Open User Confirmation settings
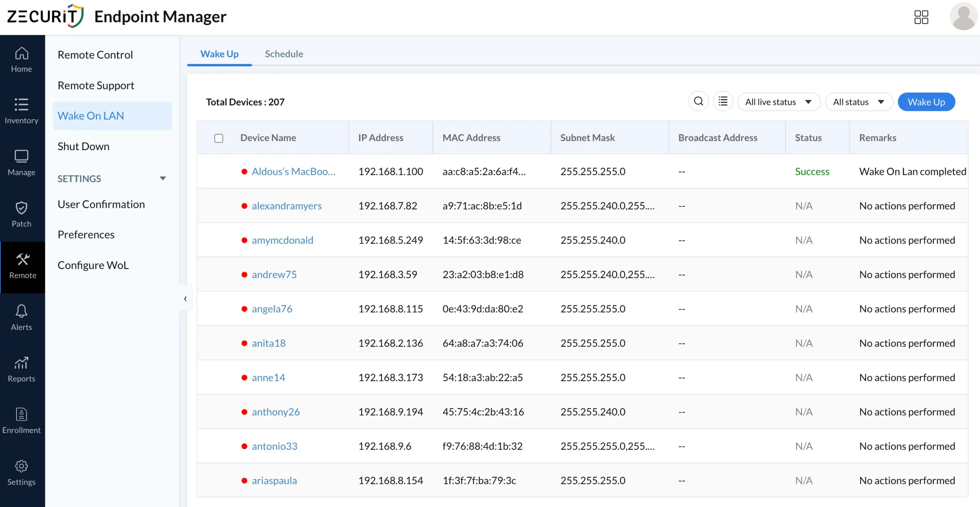This screenshot has height=507, width=980. [101, 204]
